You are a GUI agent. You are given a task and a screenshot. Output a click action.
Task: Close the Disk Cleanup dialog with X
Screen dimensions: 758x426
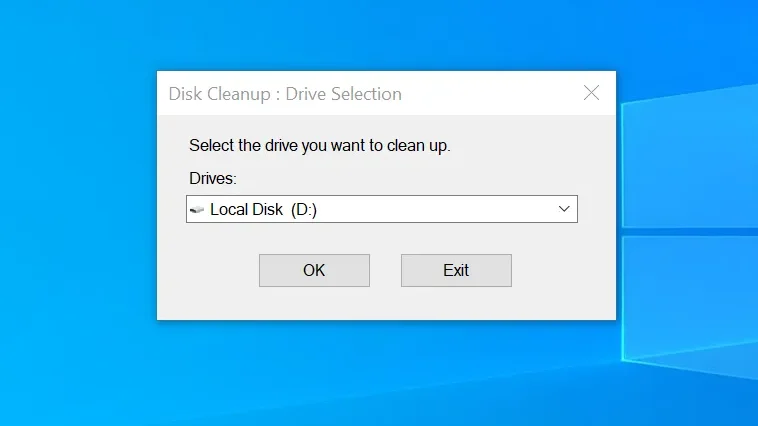coord(591,93)
